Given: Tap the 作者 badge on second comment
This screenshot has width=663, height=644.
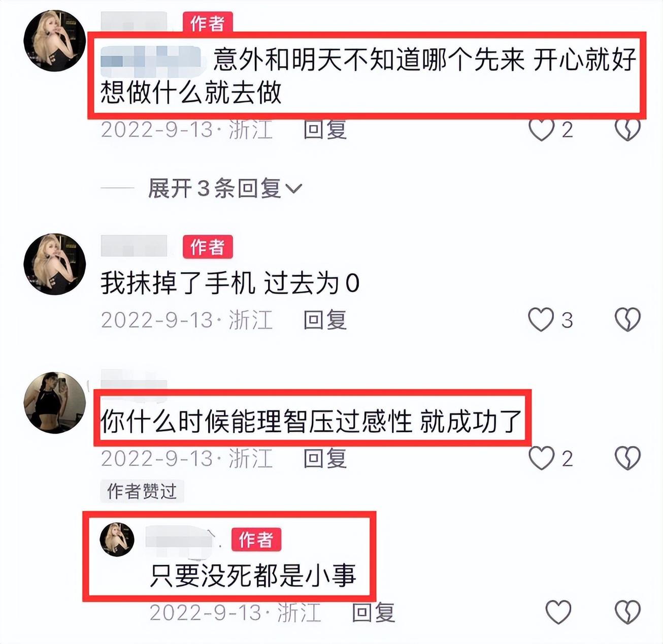Looking at the screenshot, I should 208,247.
